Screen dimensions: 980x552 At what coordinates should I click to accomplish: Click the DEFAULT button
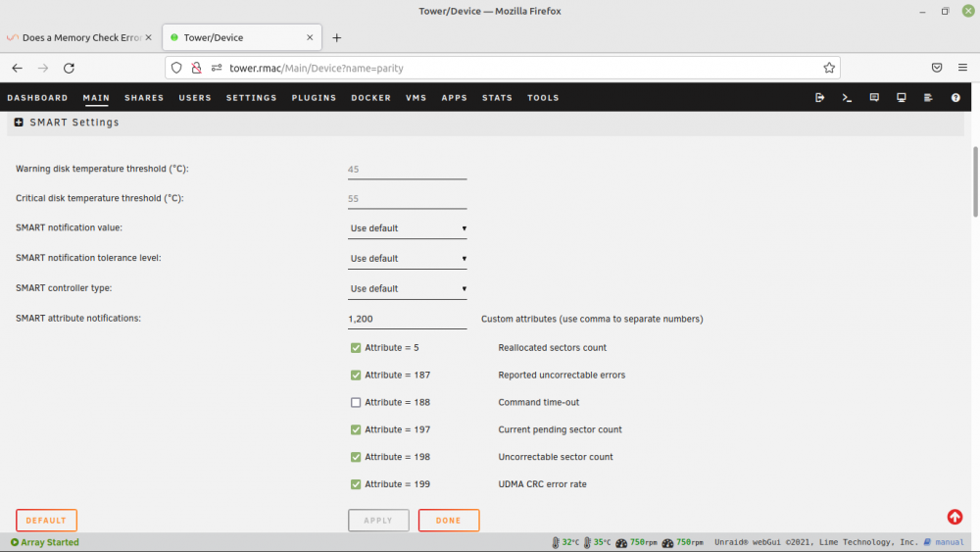pos(46,520)
